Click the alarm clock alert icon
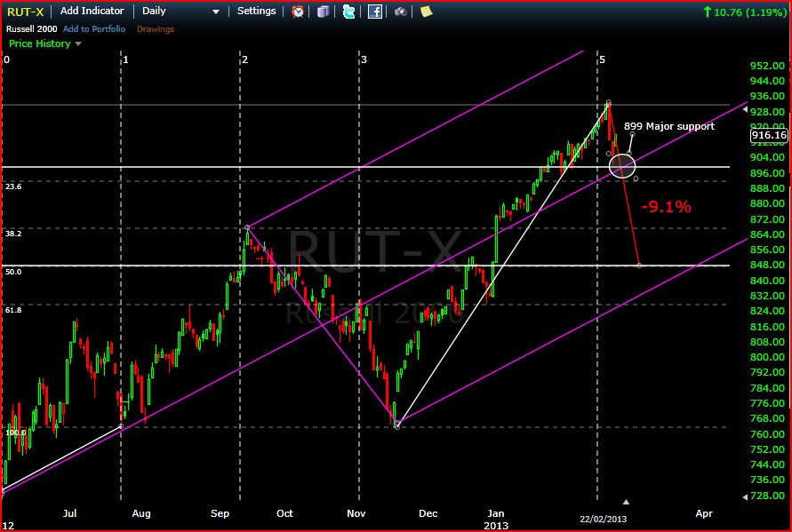 point(298,12)
